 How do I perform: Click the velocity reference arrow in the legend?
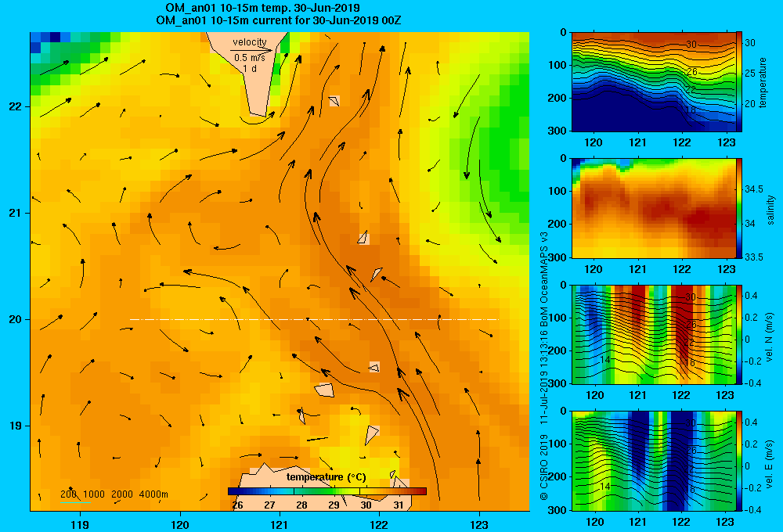point(251,50)
